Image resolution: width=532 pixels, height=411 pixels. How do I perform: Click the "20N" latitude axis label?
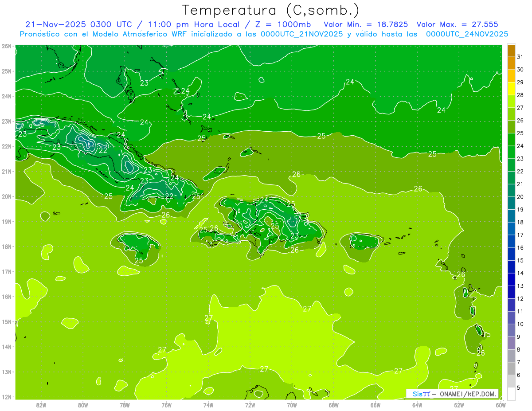click(x=7, y=196)
